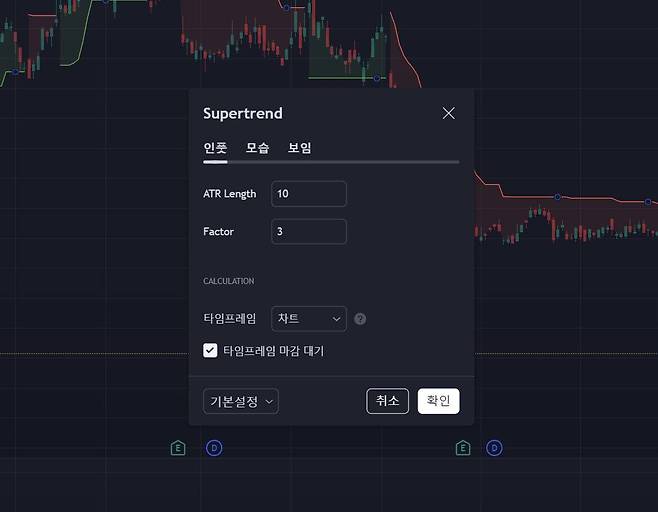Confirm settings with the 확인 button
658x512 pixels.
click(x=438, y=401)
